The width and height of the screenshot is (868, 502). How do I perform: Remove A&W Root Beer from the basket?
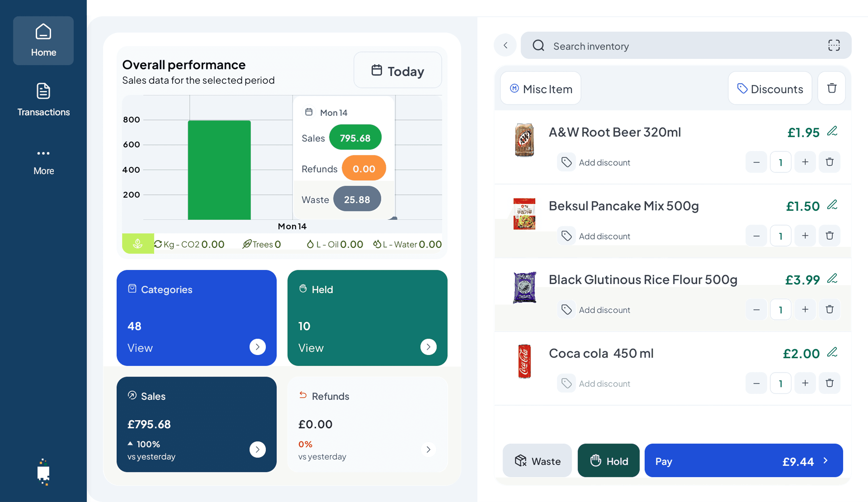point(829,162)
